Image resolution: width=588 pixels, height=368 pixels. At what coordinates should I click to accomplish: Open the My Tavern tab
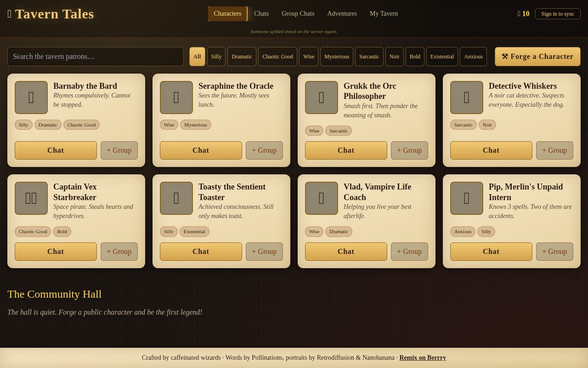[x=384, y=14]
